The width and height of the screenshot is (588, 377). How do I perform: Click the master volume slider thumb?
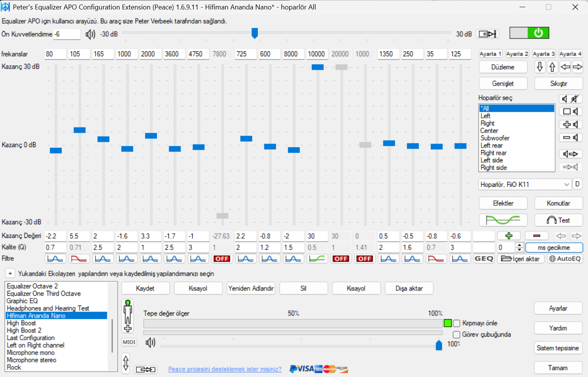[439, 345]
